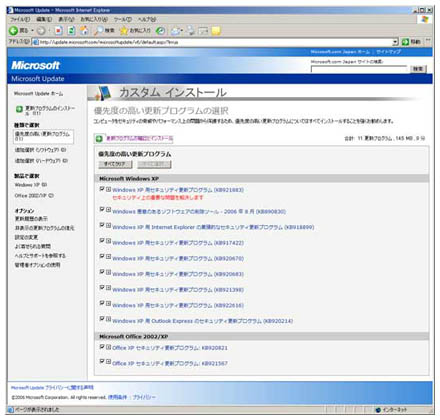Go to the Home page icon

coord(84,31)
